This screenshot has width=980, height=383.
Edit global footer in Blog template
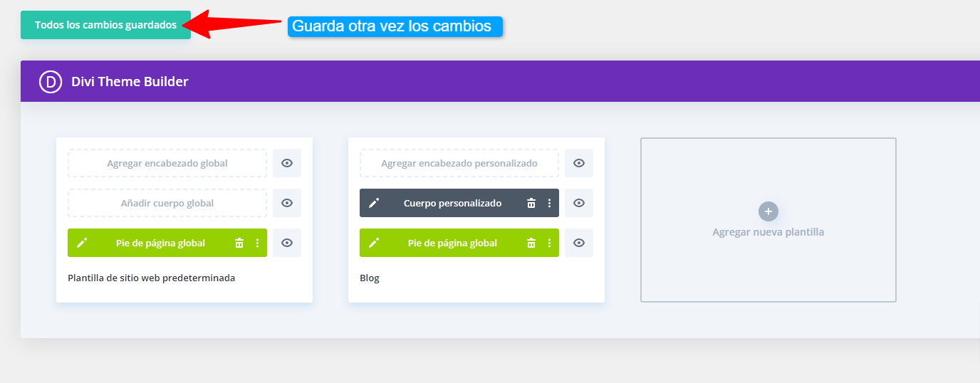click(x=374, y=243)
